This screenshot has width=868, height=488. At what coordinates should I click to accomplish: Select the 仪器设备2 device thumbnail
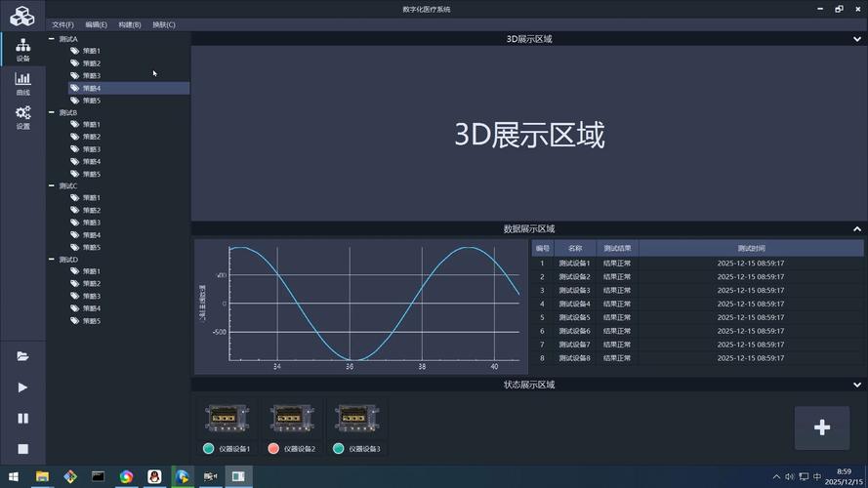[x=292, y=418]
